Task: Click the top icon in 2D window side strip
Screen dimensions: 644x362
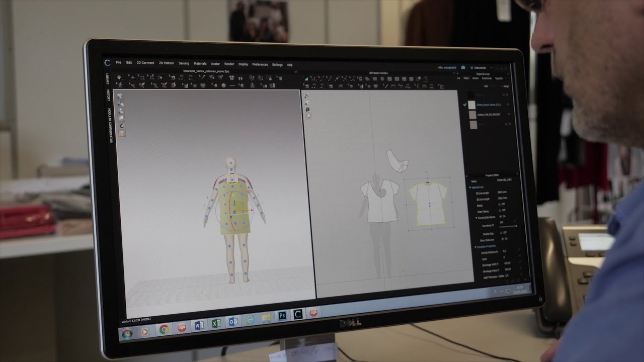Action: 306,95
